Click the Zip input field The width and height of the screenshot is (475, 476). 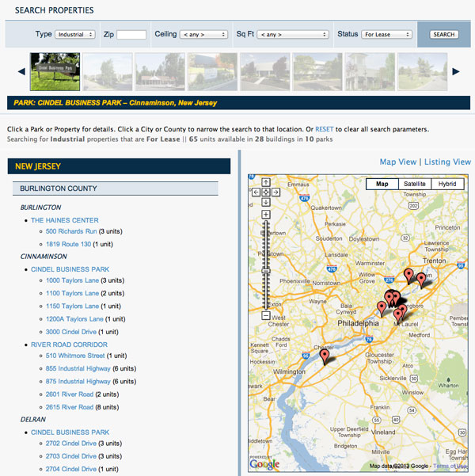131,35
